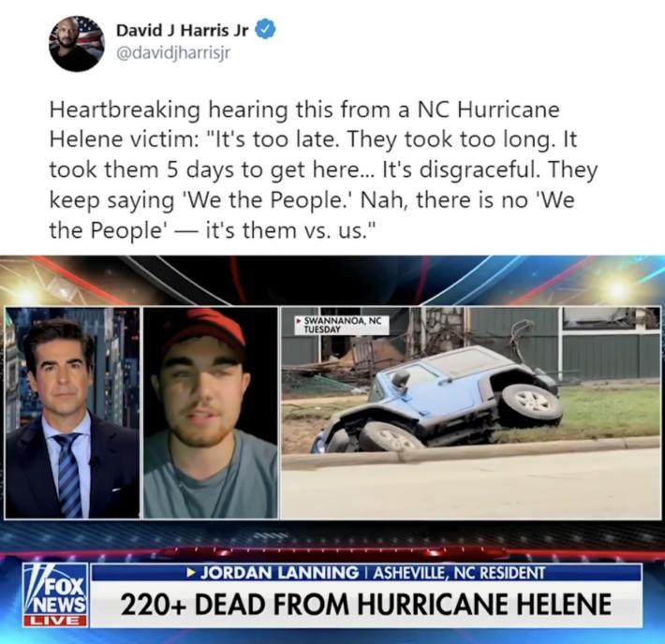Click the small arrow before Swannanoa

click(x=299, y=321)
